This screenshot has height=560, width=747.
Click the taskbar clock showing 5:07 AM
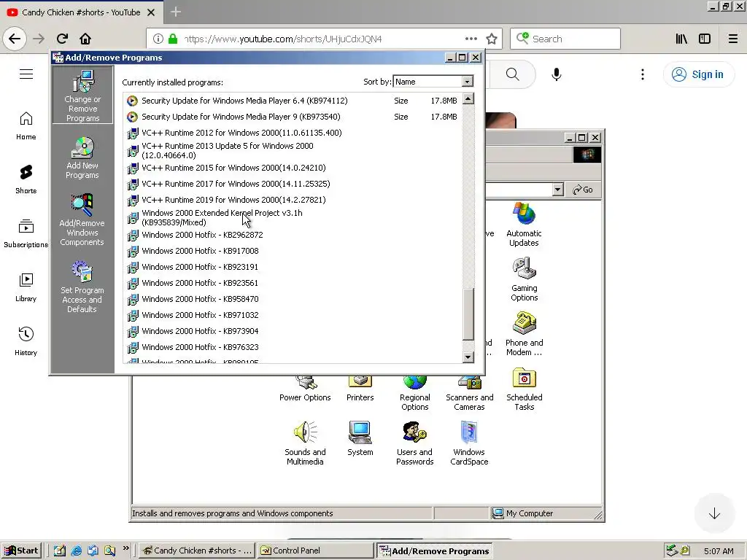(719, 551)
